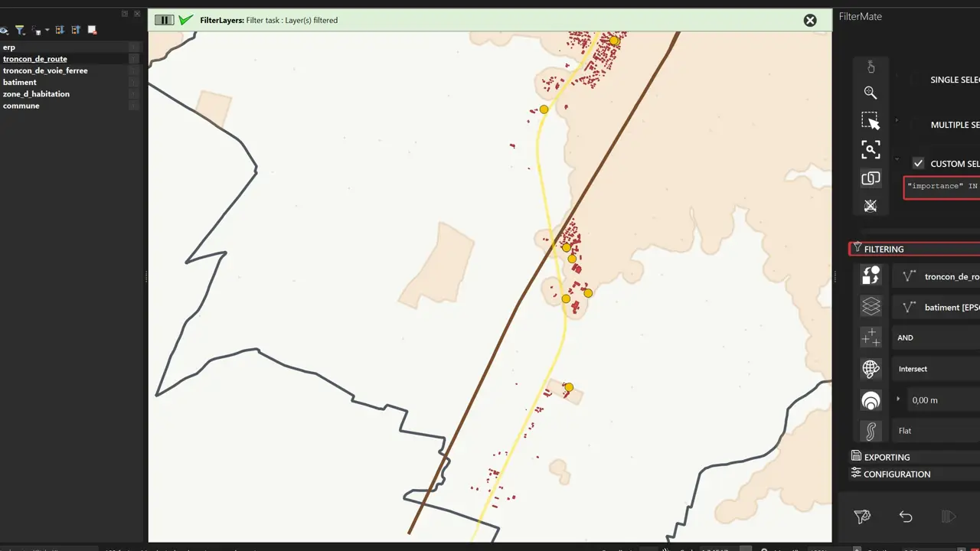The width and height of the screenshot is (980, 551).
Task: Collapse all layers in the layer tree
Action: point(76,31)
